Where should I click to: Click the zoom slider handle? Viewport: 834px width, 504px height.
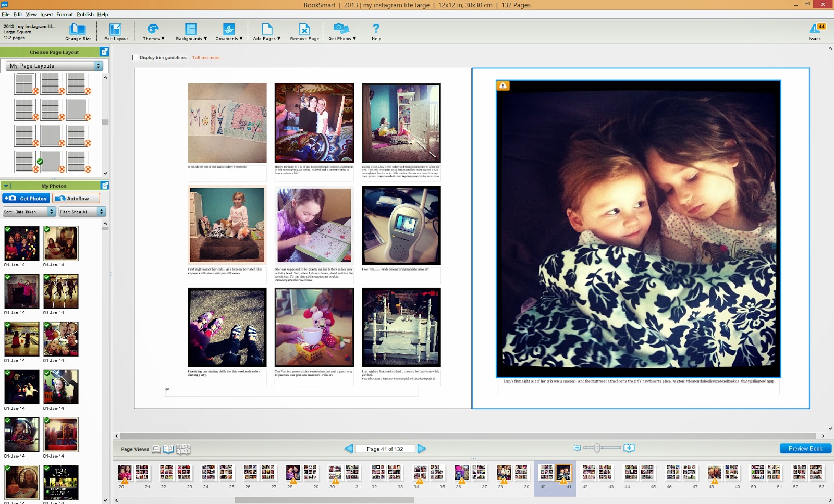pos(597,448)
